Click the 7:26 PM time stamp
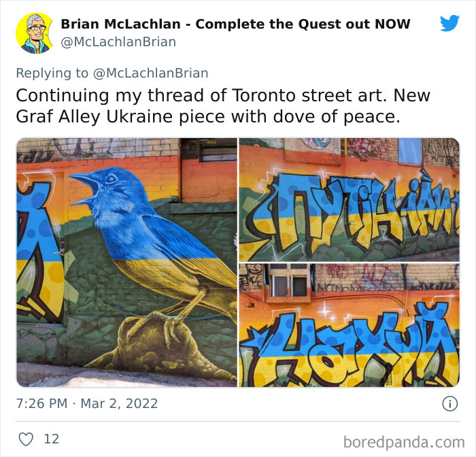The height and width of the screenshot is (457, 476). pos(41,403)
